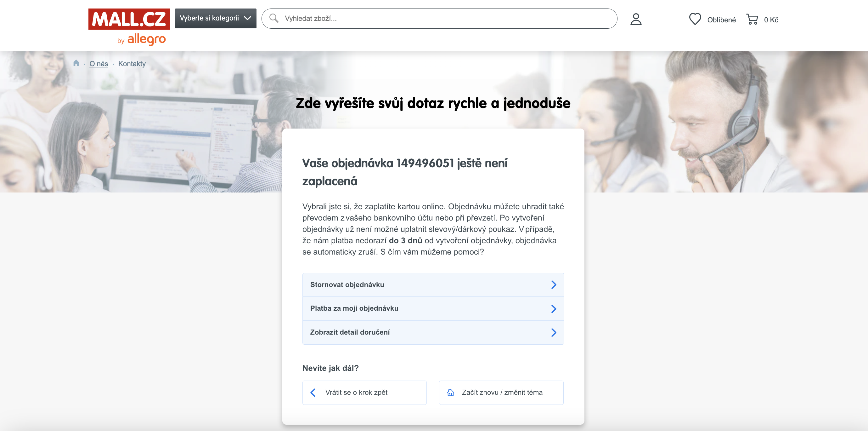Expand Stornovat objednávku chevron

(553, 284)
